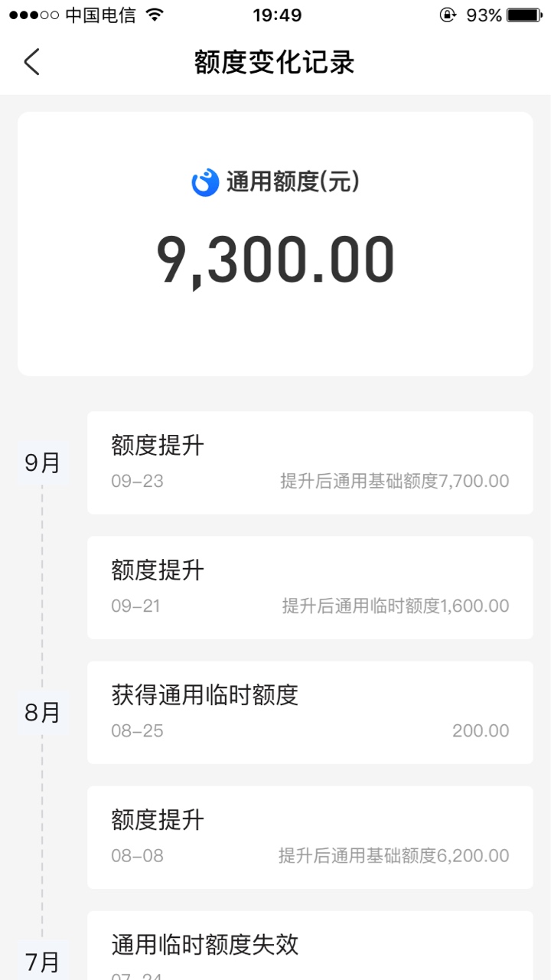
Task: Tap the 19:49 clock in status bar
Action: [x=277, y=15]
